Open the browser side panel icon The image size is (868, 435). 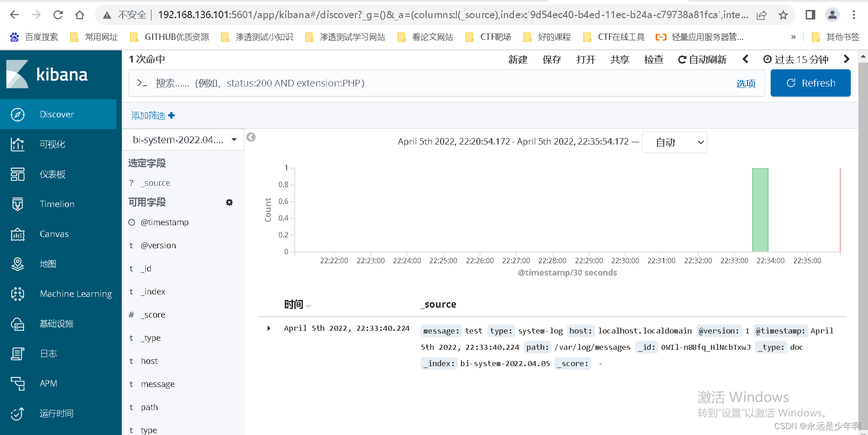click(810, 15)
